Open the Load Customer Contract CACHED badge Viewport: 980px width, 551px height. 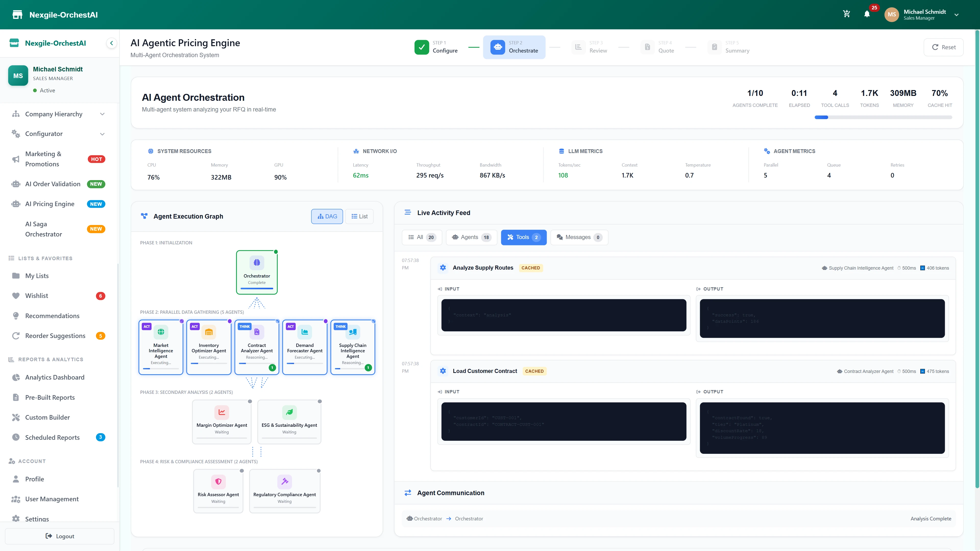[x=534, y=371]
